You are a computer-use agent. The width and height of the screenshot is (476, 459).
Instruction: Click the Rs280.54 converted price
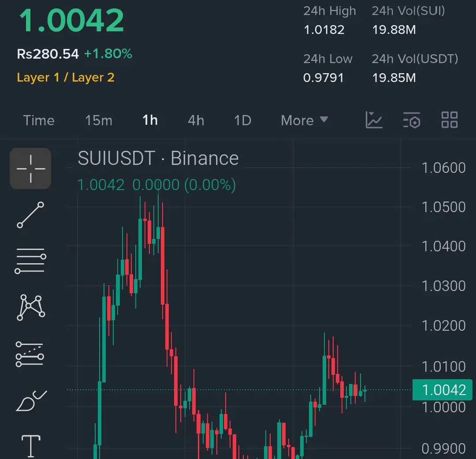[48, 54]
